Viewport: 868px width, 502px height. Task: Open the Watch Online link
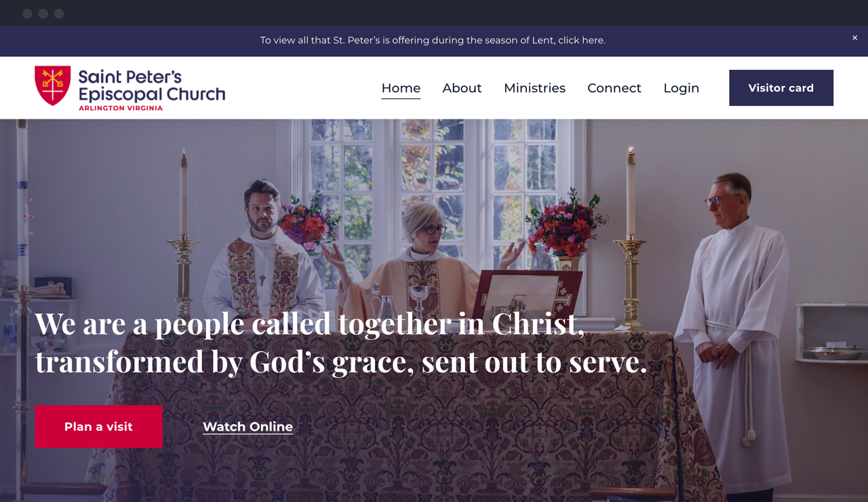point(248,427)
